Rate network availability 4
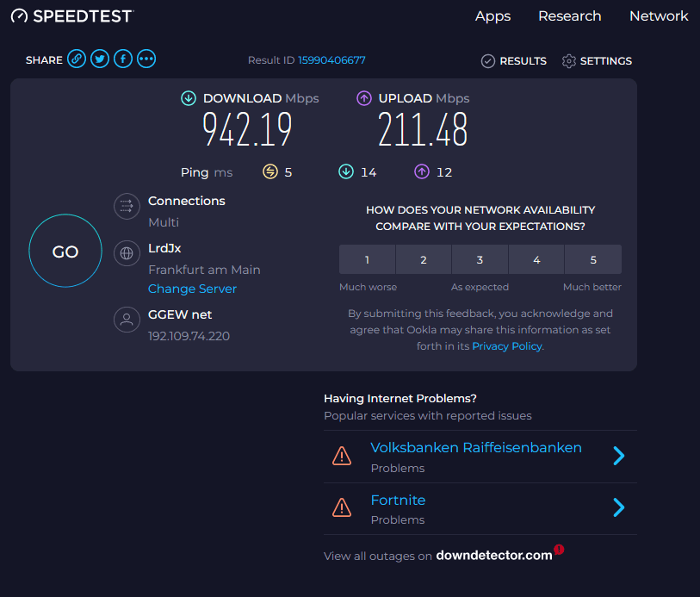700x597 pixels. pyautogui.click(x=536, y=259)
